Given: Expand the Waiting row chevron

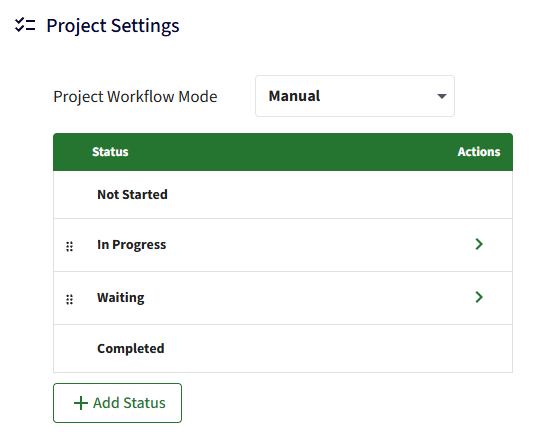Looking at the screenshot, I should tap(479, 297).
